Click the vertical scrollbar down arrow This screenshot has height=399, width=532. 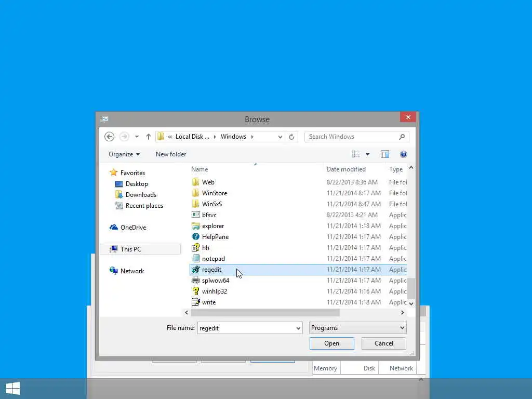411,303
